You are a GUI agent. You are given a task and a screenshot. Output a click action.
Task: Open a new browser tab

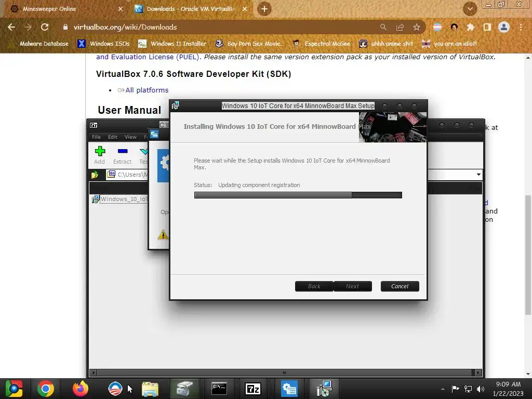point(264,9)
